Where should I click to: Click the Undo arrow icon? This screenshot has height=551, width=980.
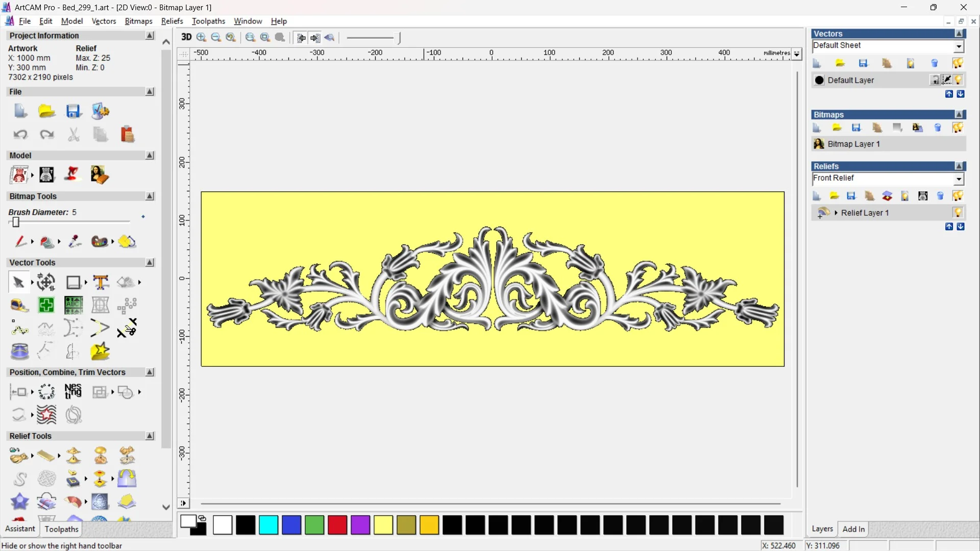[20, 135]
